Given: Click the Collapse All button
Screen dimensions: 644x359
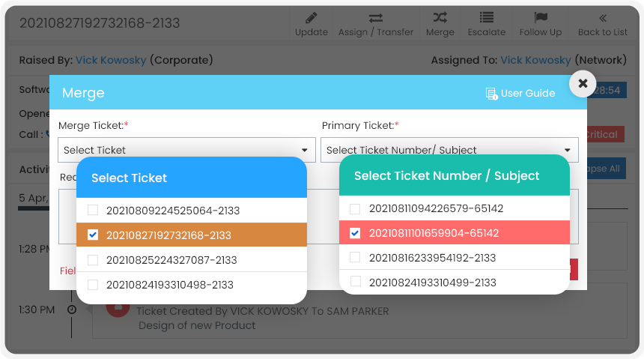Looking at the screenshot, I should pyautogui.click(x=607, y=169).
